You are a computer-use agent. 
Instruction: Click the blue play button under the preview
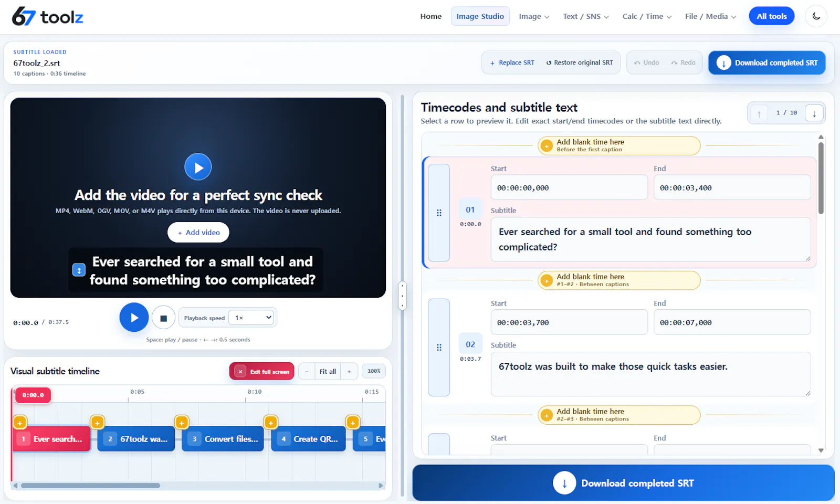tap(134, 318)
